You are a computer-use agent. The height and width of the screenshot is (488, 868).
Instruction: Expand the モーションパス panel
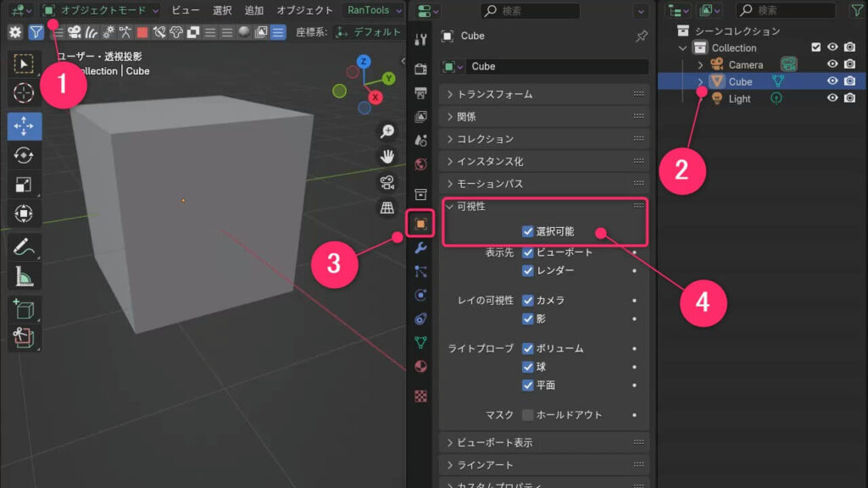pyautogui.click(x=543, y=184)
